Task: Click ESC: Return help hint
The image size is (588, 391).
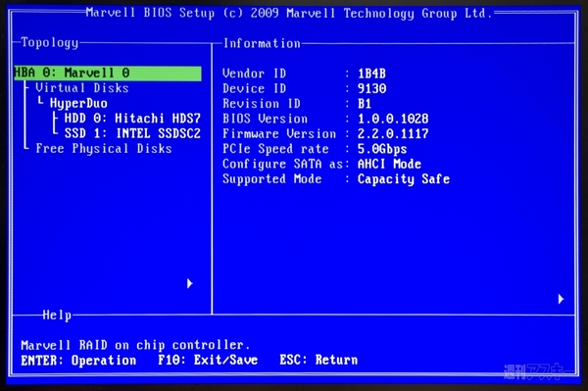Action: click(x=318, y=361)
